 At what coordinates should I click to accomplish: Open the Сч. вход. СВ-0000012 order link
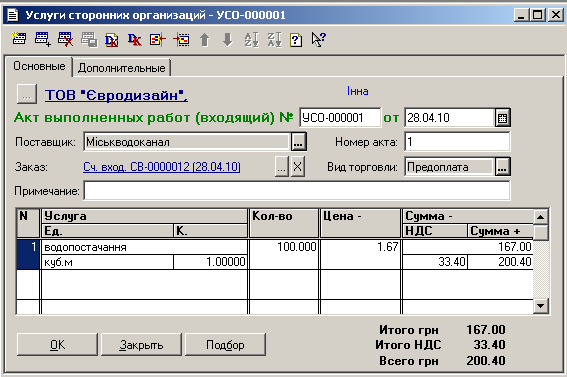tap(162, 167)
